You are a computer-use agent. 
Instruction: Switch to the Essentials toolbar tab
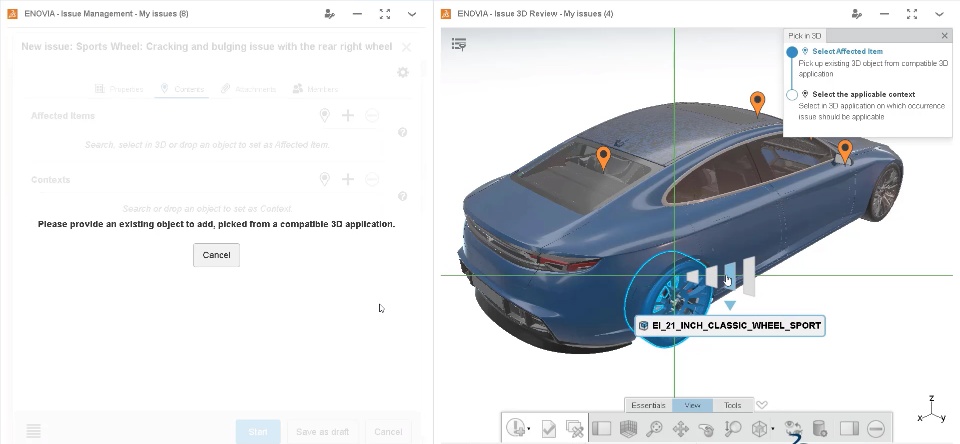pos(648,405)
